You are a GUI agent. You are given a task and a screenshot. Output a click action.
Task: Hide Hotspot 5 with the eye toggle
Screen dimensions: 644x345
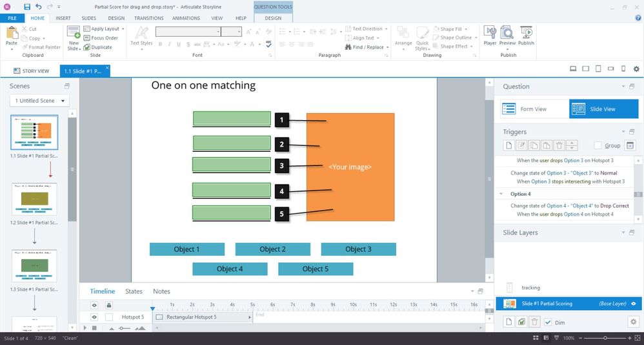point(94,317)
